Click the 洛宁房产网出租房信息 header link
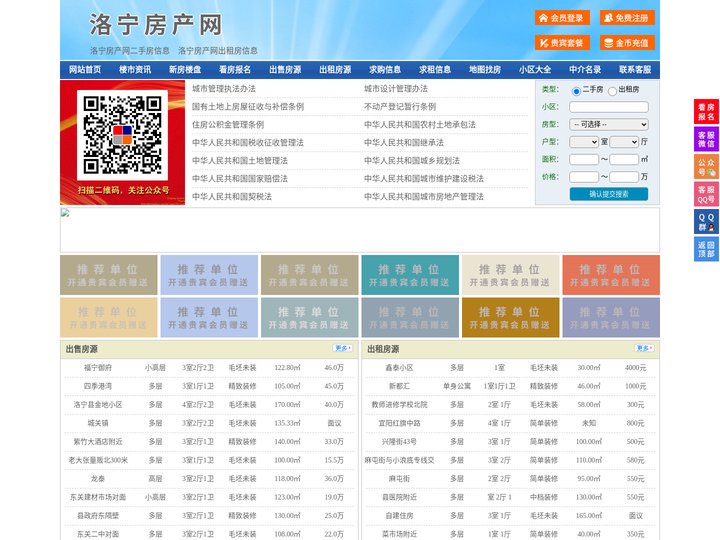The width and height of the screenshot is (720, 540). click(218, 51)
